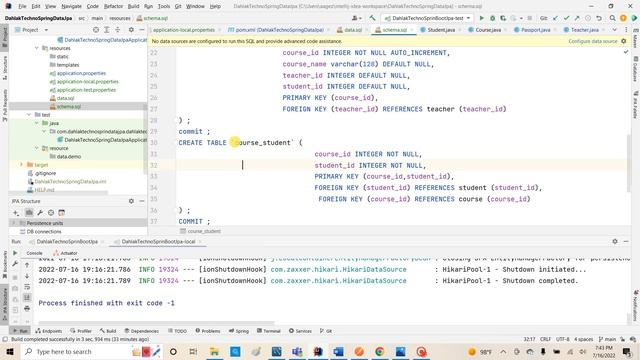Toggle scroll to end in console
The width and height of the screenshot is (640, 360).
point(27,298)
